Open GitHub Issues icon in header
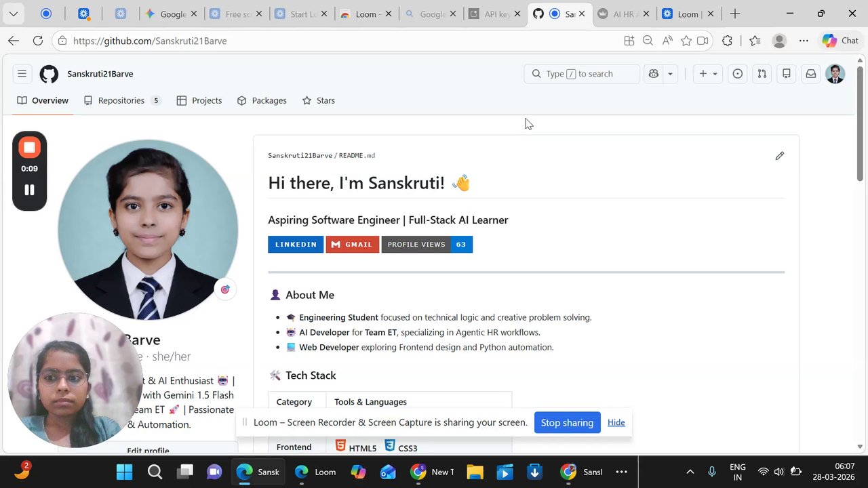 (x=738, y=74)
